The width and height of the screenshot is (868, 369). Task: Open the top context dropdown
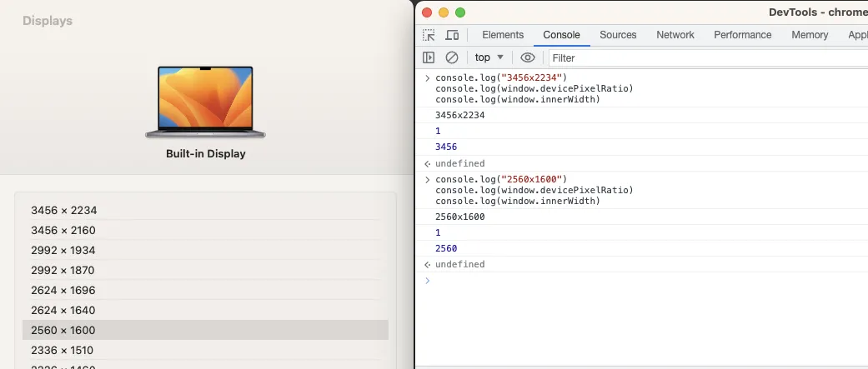489,57
